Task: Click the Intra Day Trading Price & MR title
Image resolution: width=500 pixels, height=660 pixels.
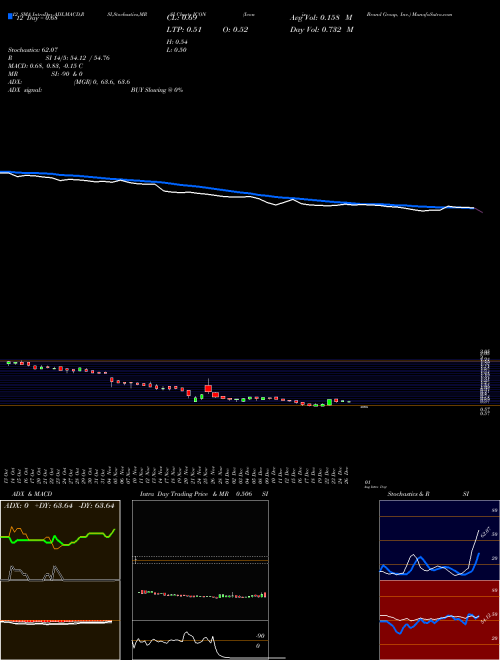Action: pos(184,494)
